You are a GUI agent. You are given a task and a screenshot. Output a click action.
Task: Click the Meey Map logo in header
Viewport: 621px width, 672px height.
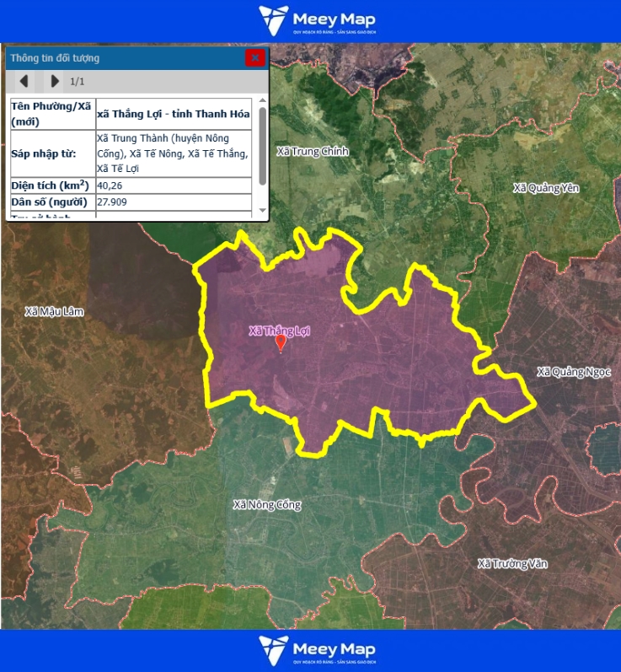pos(317,20)
